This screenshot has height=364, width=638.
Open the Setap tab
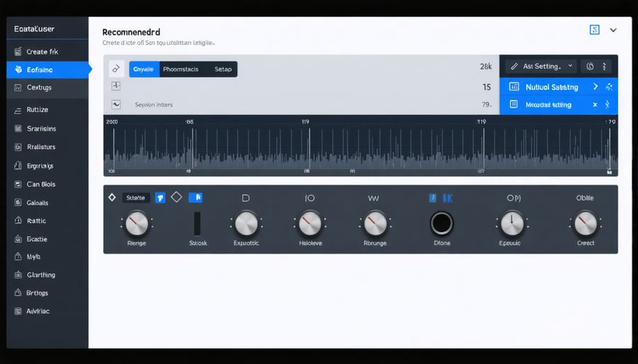coord(223,69)
